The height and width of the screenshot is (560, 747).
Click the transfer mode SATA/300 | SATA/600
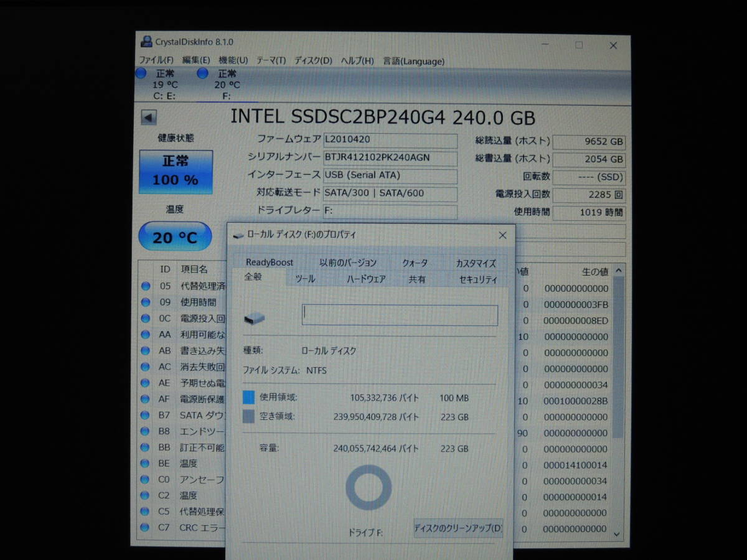pos(390,194)
